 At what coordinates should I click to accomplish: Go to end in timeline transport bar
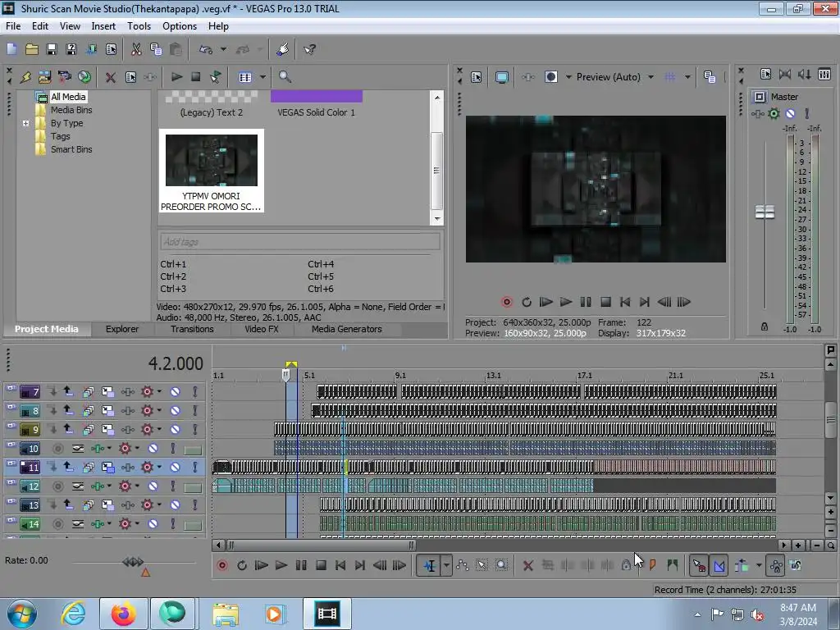360,565
